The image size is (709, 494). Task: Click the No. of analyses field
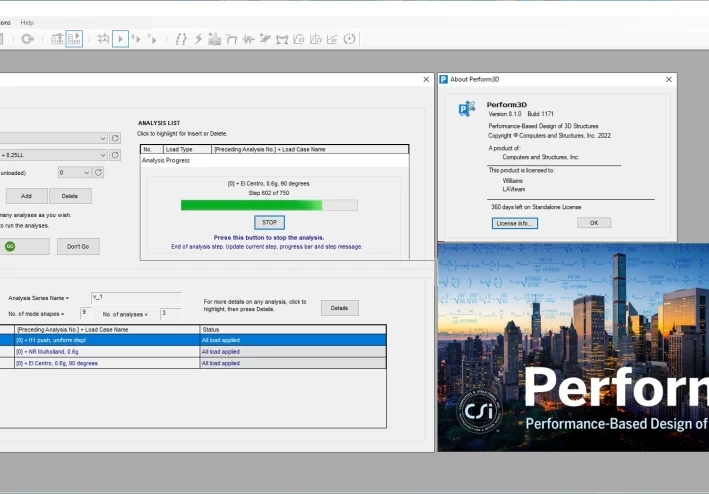(x=170, y=314)
